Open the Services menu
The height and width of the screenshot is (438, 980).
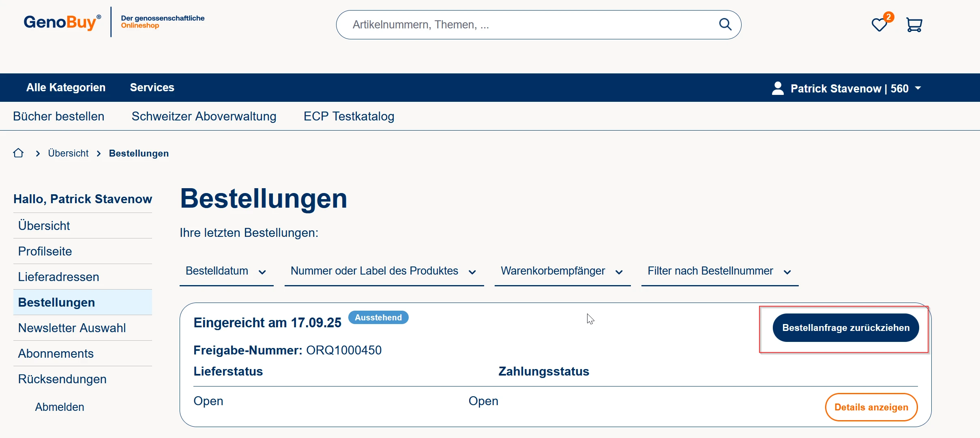click(x=152, y=88)
